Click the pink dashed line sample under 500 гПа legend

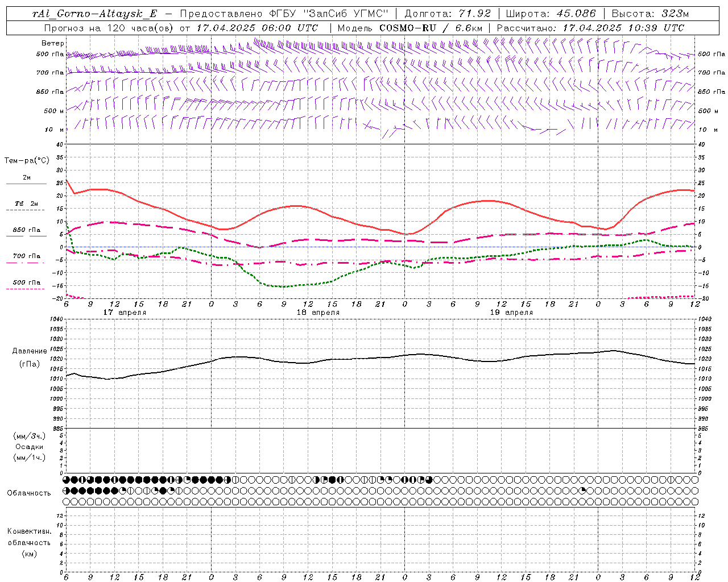[26, 289]
